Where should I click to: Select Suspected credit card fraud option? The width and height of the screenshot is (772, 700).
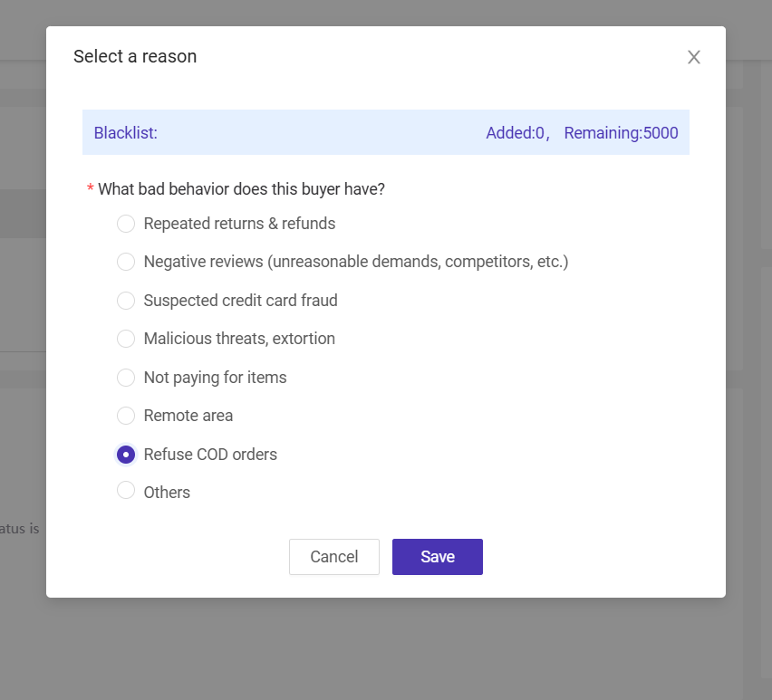click(126, 300)
